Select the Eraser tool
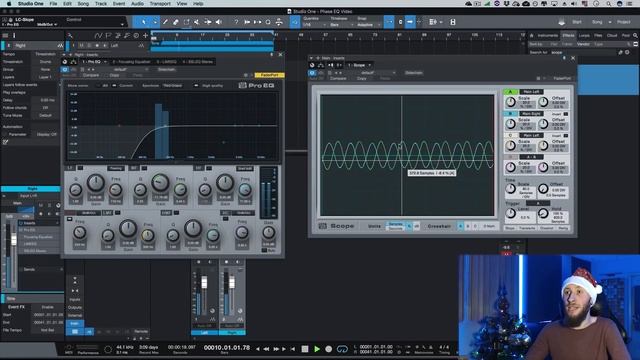This screenshot has width=640, height=360. pyautogui.click(x=176, y=22)
